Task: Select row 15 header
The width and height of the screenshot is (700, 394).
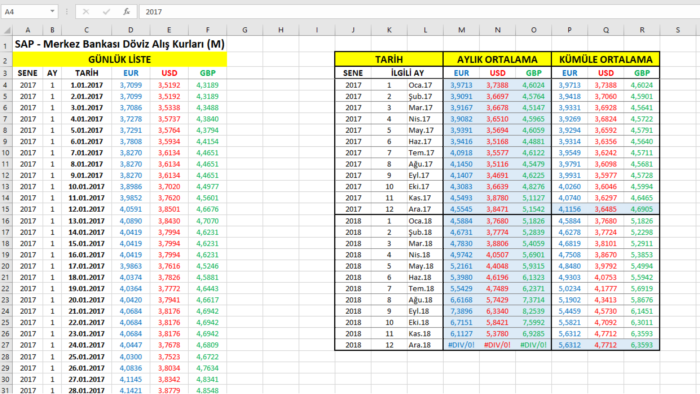Action: 6,209
